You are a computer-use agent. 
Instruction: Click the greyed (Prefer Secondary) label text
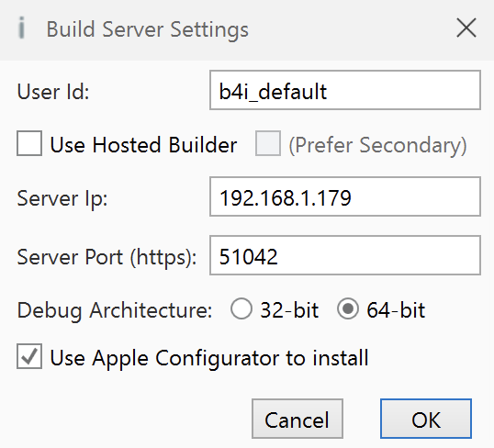point(377,145)
